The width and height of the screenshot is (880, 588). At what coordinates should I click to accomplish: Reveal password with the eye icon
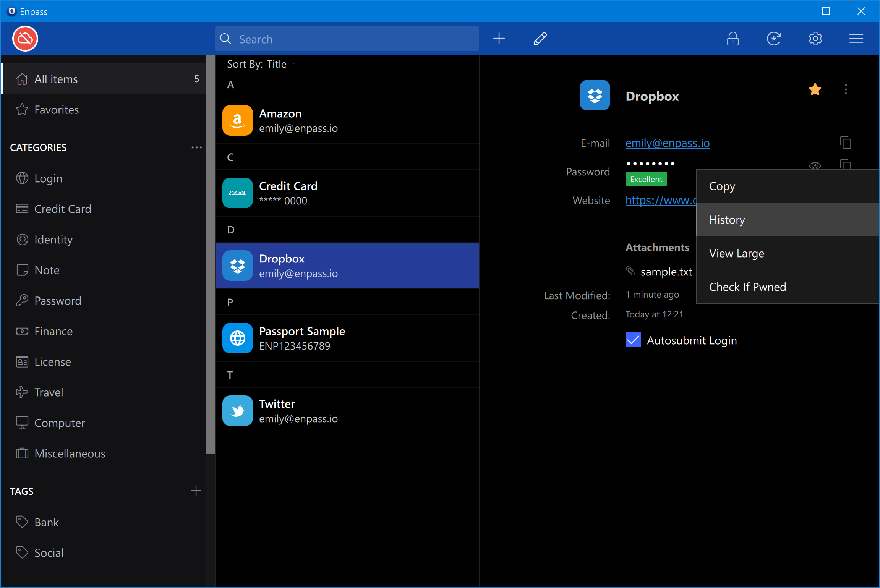click(x=815, y=165)
